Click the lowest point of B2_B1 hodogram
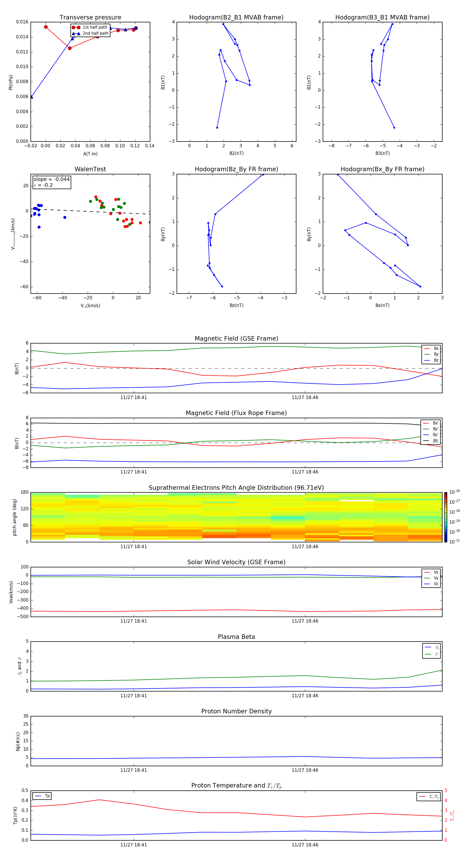473x868 pixels. pos(217,127)
